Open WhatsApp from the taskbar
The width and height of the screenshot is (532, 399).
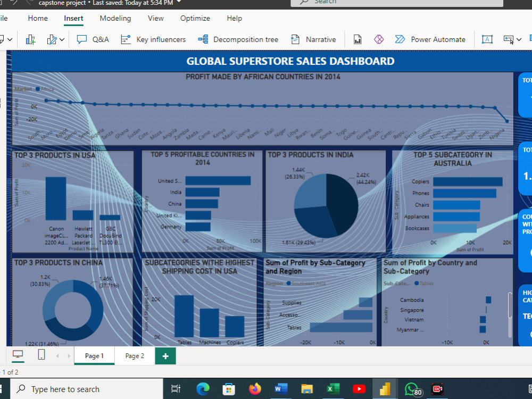411,388
